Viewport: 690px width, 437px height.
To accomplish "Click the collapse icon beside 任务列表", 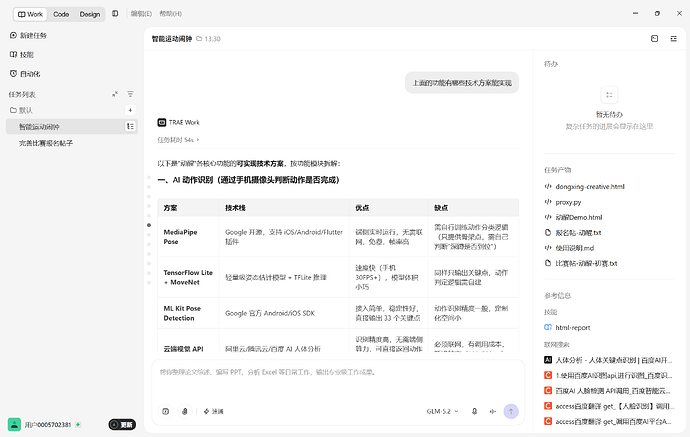I will [115, 94].
